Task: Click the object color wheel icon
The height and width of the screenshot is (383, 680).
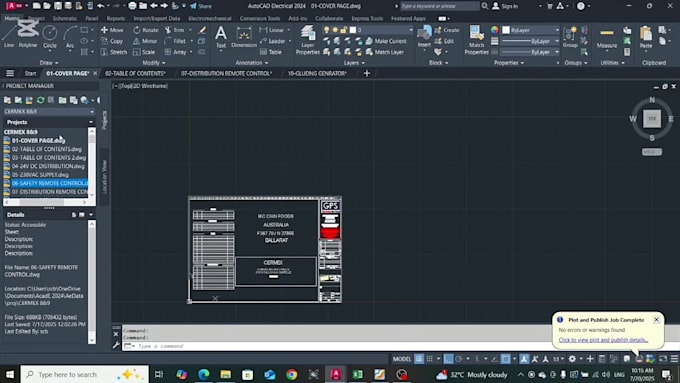Action: tap(495, 30)
